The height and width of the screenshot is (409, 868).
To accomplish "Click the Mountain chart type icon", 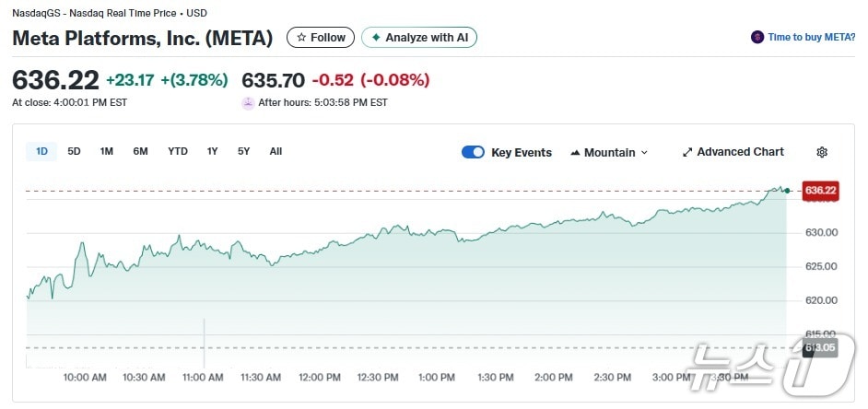I will click(575, 152).
